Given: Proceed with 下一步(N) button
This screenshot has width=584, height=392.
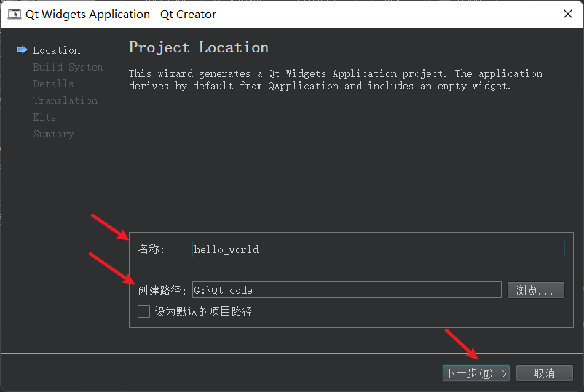Looking at the screenshot, I should 476,373.
